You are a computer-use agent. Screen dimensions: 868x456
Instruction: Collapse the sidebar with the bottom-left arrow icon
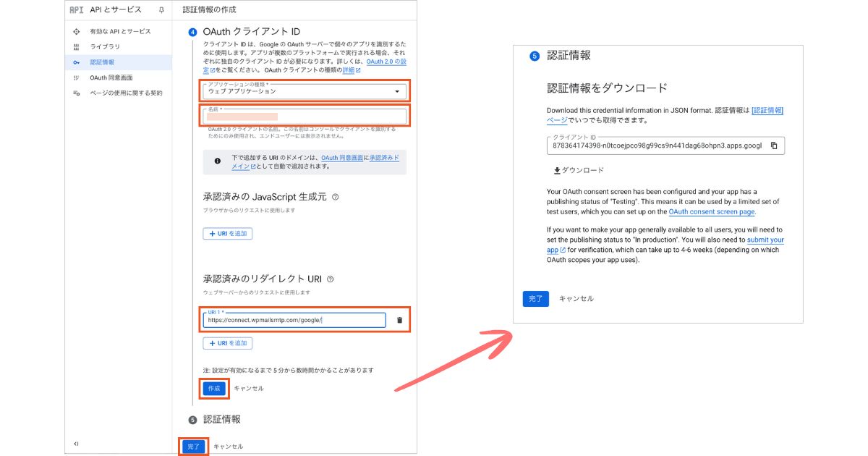point(76,444)
